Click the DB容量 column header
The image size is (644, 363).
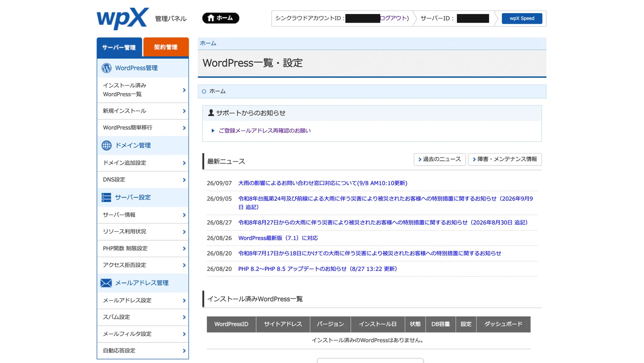coord(441,324)
